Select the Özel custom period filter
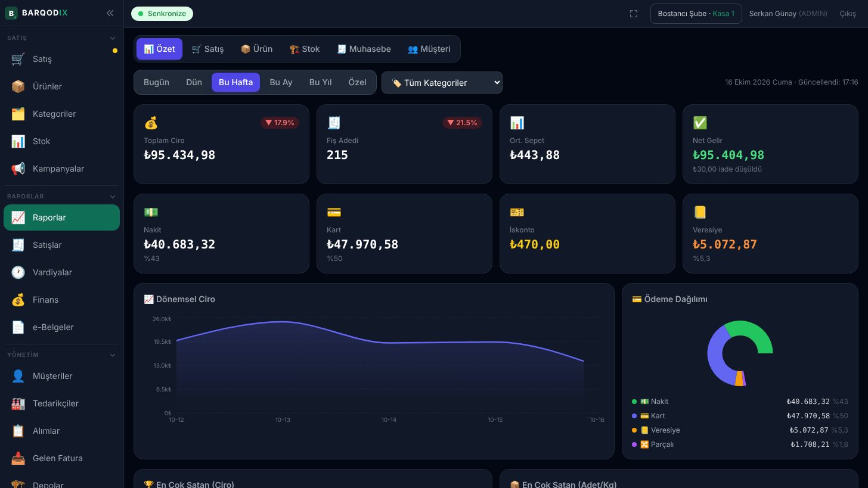 [x=357, y=82]
